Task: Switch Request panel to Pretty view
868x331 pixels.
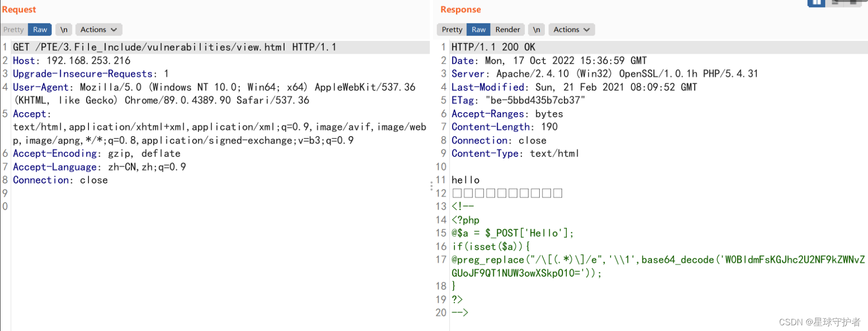Action: (14, 29)
